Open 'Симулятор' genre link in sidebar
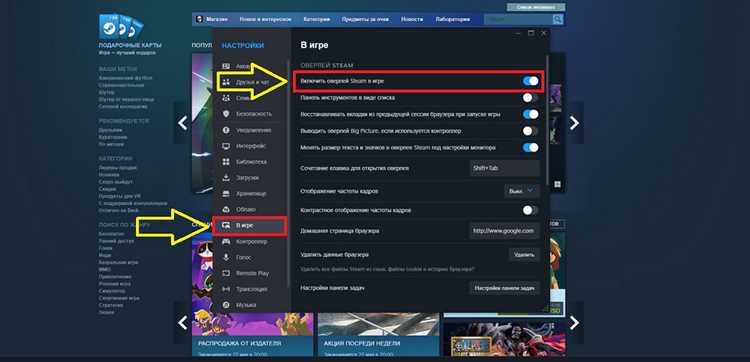Image resolution: width=750 pixels, height=362 pixels. click(112, 291)
